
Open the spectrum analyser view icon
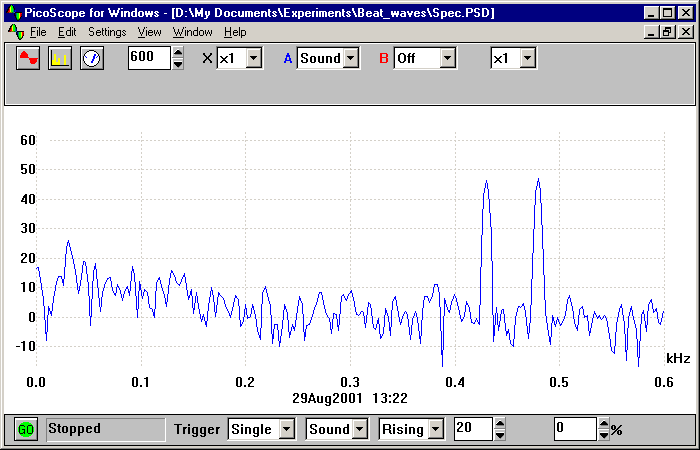point(60,58)
